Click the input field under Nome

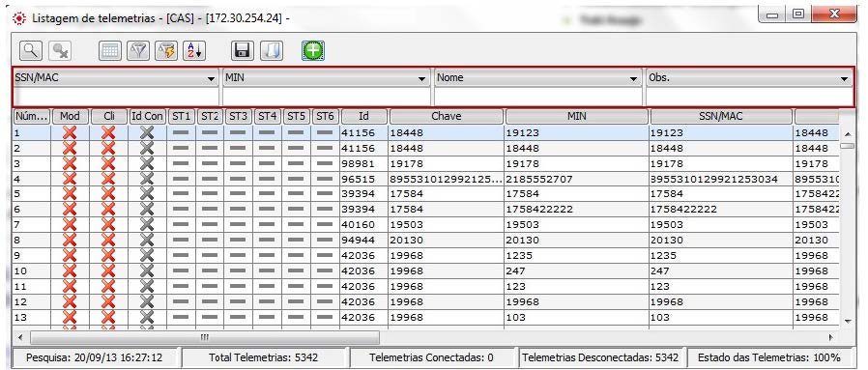point(538,97)
